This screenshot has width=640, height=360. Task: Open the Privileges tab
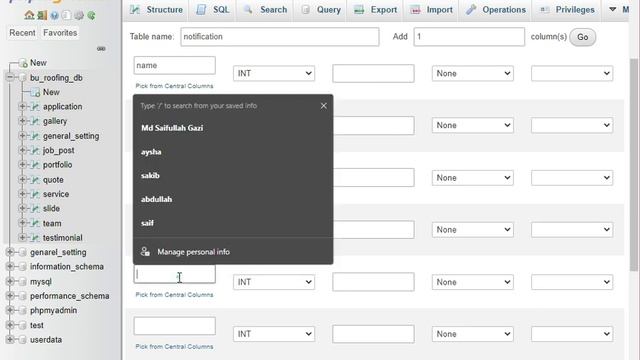567,9
